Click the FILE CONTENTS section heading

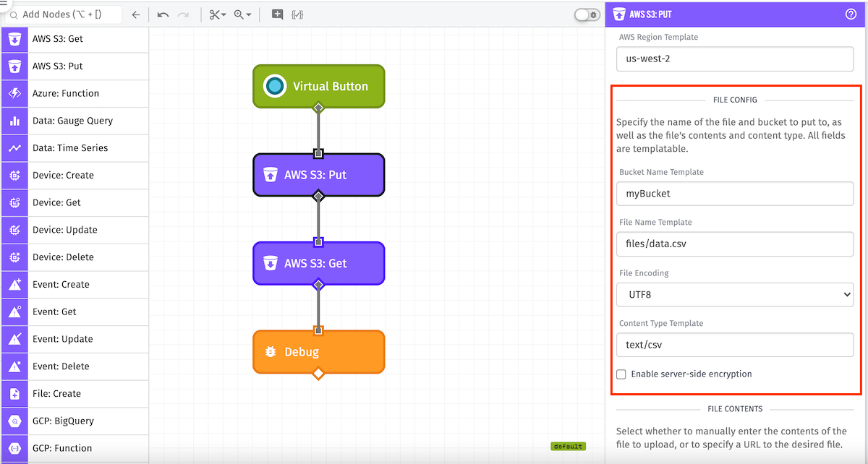pos(735,409)
